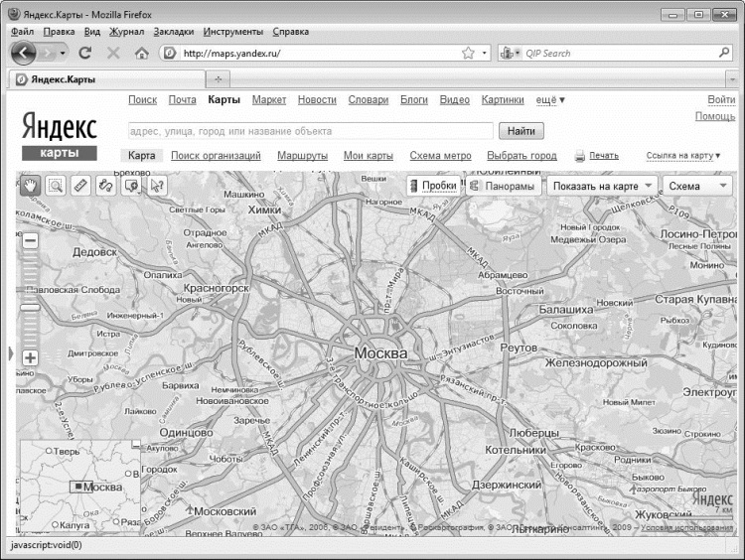The image size is (745, 560).
Task: Open the Схема метро link
Action: [x=440, y=156]
